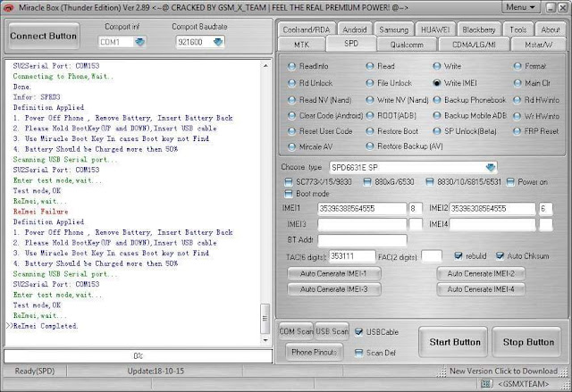
Task: Click the status bar icon beside GSMXTEAM
Action: [486, 384]
